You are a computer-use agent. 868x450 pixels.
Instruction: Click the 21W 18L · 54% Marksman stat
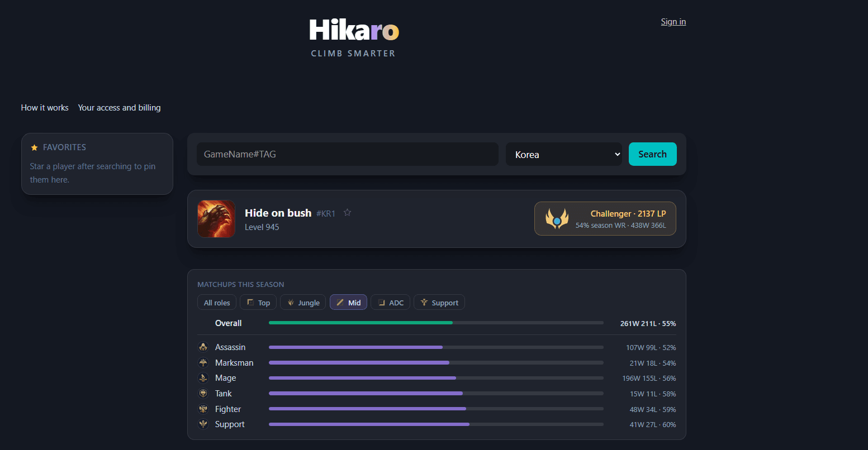coord(653,363)
